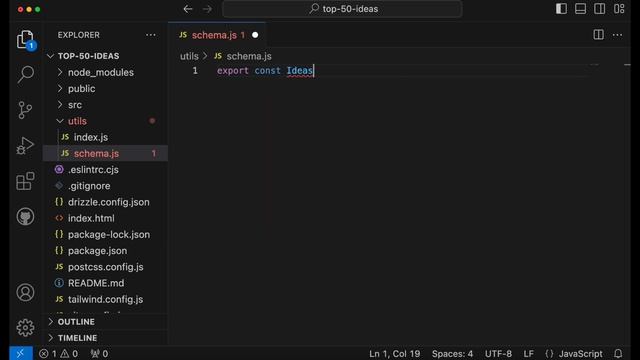This screenshot has width=640, height=360.
Task: Go forward with the navigation arrow
Action: coord(207,9)
